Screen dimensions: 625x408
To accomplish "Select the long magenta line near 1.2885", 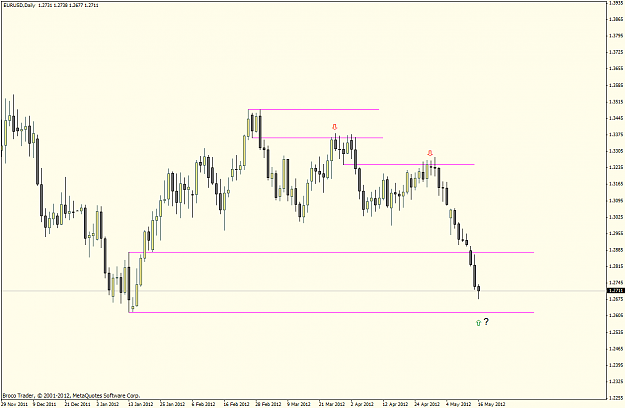I will pyautogui.click(x=331, y=253).
